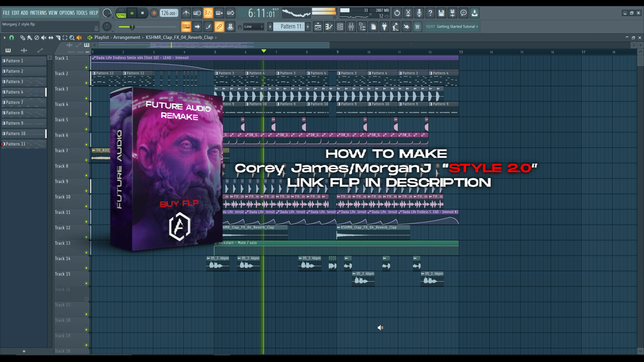Select the Paint brush tool in playlist
The width and height of the screenshot is (644, 362).
coord(30,38)
